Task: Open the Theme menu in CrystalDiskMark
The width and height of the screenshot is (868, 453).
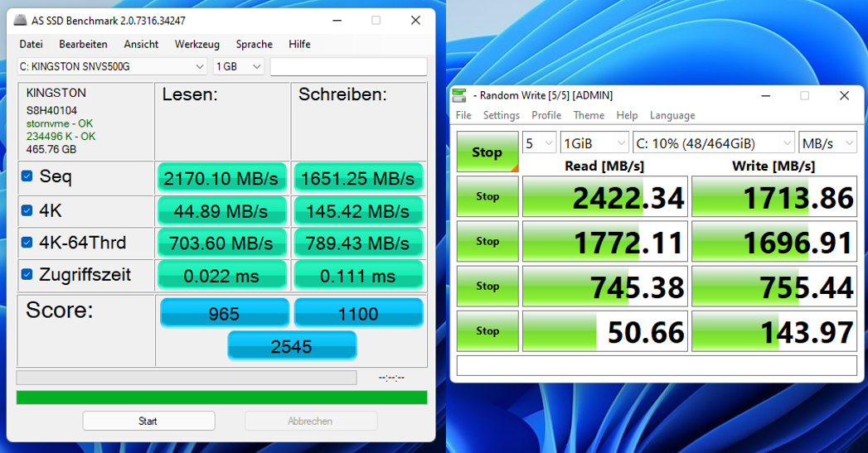Action: pos(589,115)
